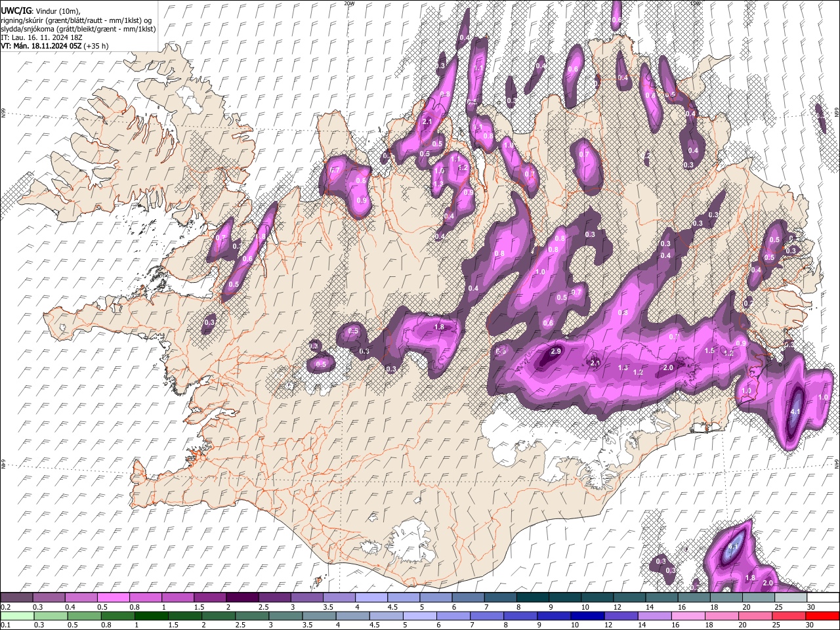Screen dimensions: 840x630
Task: Click the 'IT: Lau. 16. 11. 2024 18Z' line
Action: 42,37
